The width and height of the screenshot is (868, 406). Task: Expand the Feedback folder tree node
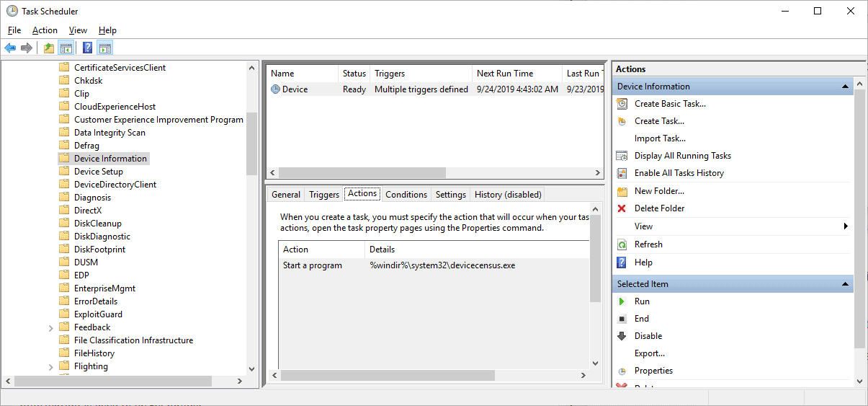point(50,327)
